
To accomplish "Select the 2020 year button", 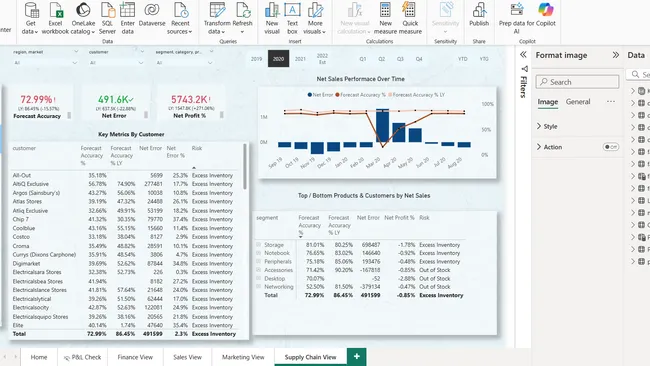I will 279,59.
